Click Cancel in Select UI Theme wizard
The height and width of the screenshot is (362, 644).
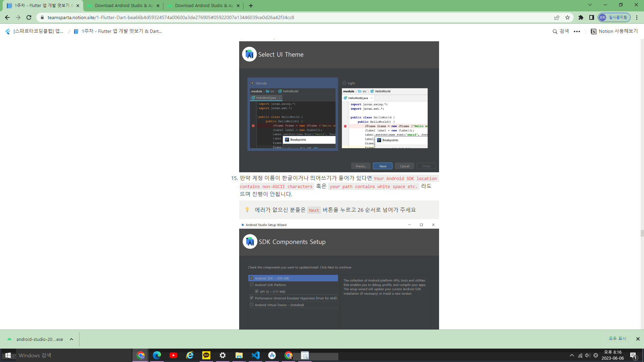[405, 166]
